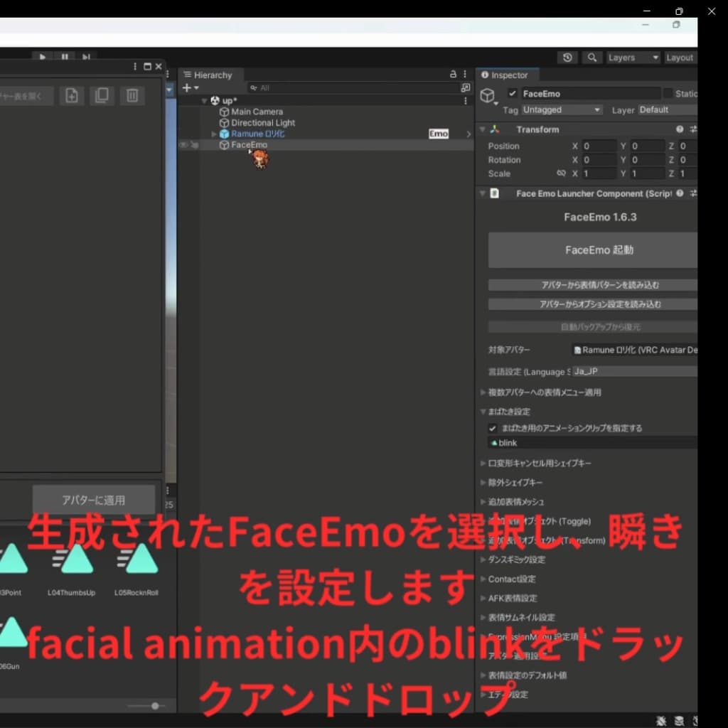This screenshot has width=728, height=728.
Task: Click the FaceEmo 起動 button
Action: 599,250
